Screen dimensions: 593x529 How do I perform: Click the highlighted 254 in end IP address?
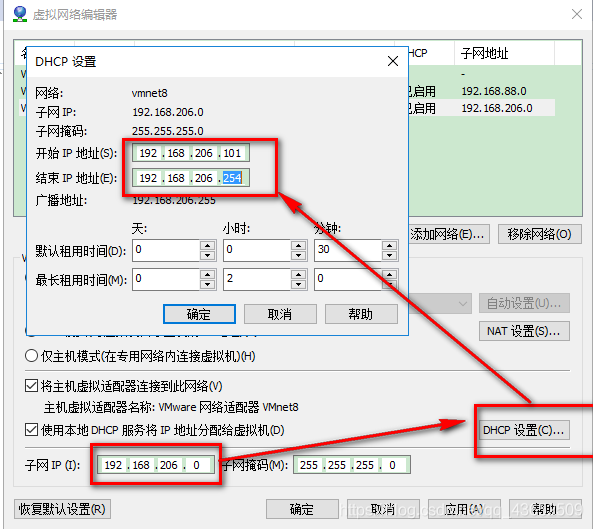click(x=232, y=178)
